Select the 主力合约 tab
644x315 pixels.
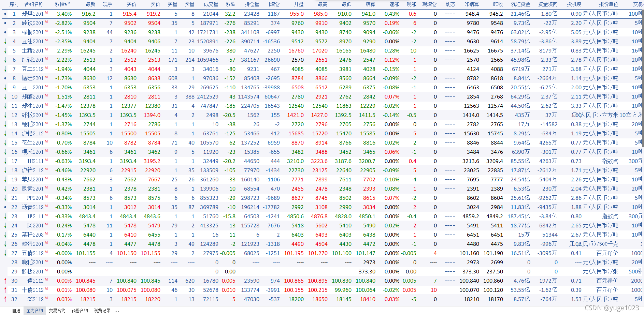point(35,311)
